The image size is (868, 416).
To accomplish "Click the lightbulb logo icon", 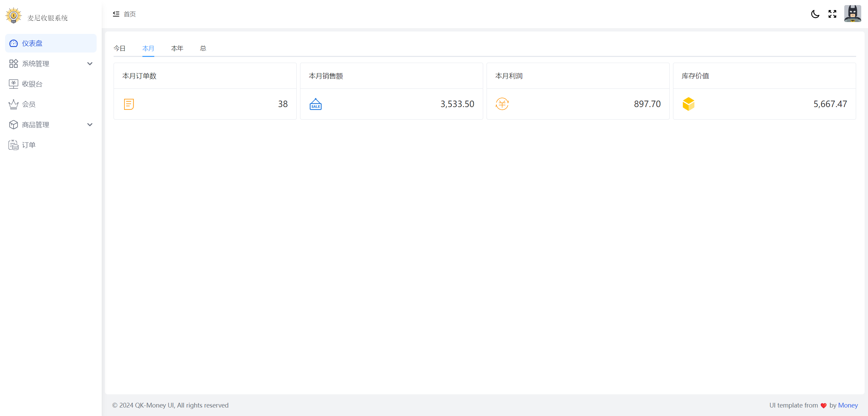I will coord(14,16).
